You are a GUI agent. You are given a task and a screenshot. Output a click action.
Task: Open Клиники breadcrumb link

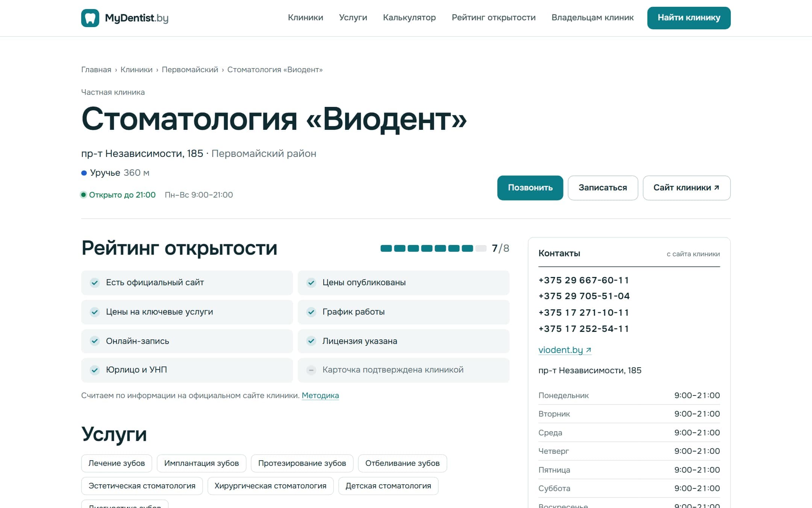pyautogui.click(x=136, y=70)
